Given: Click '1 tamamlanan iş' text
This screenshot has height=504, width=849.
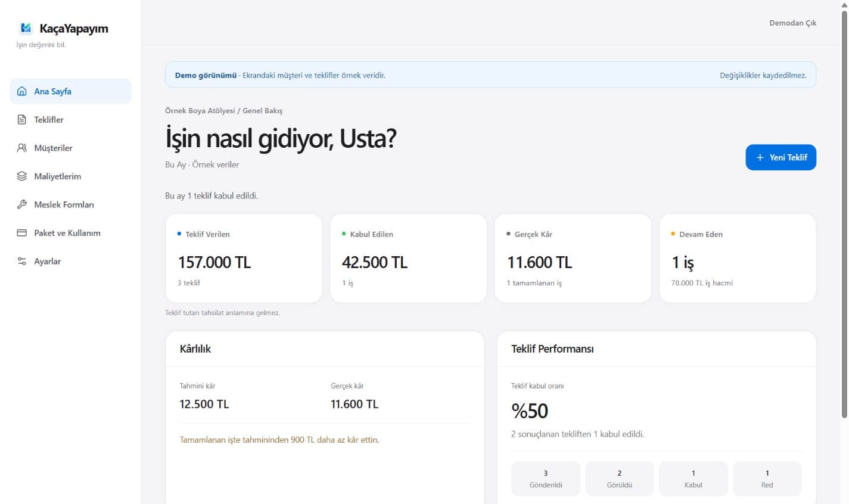Looking at the screenshot, I should pyautogui.click(x=534, y=283).
